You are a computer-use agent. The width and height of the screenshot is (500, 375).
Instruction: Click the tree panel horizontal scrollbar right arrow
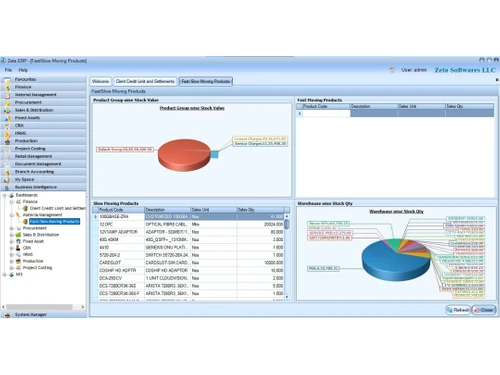(83, 307)
